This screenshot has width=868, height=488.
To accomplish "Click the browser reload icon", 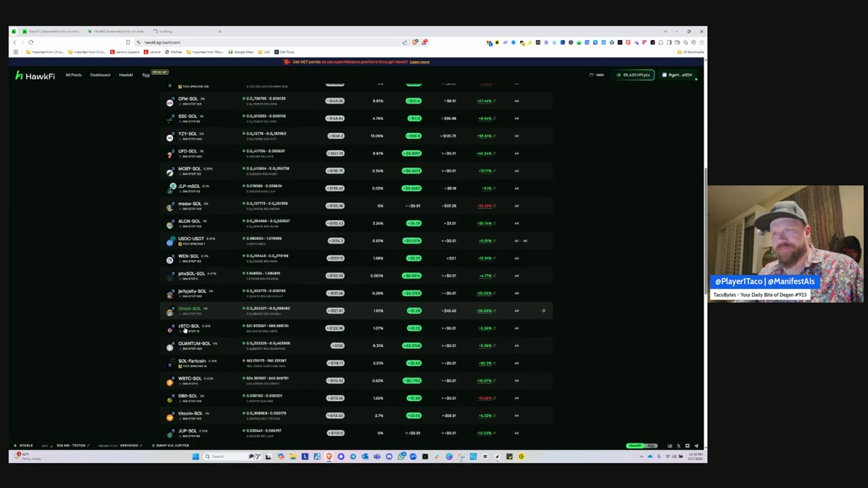I will [31, 42].
